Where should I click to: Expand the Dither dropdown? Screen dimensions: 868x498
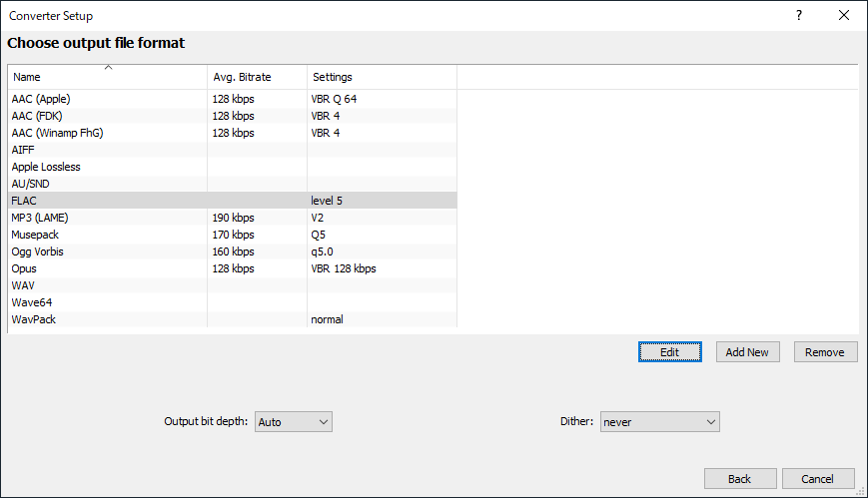(659, 422)
